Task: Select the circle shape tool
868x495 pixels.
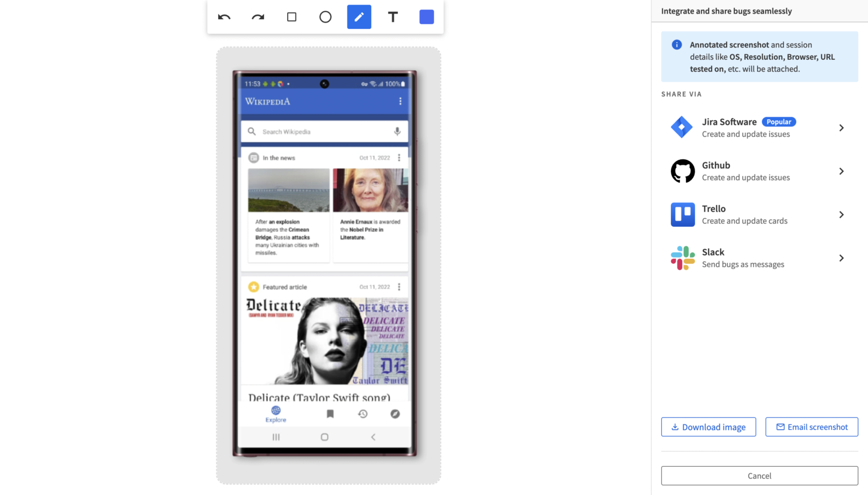Action: pos(325,17)
